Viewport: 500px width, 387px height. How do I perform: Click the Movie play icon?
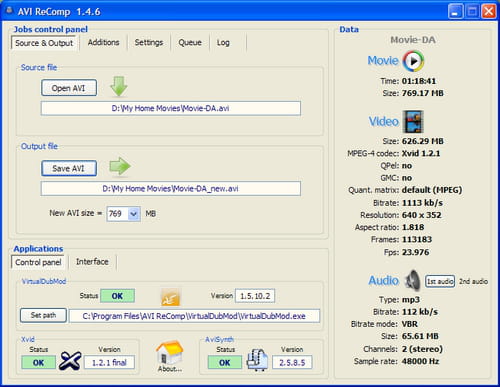413,61
